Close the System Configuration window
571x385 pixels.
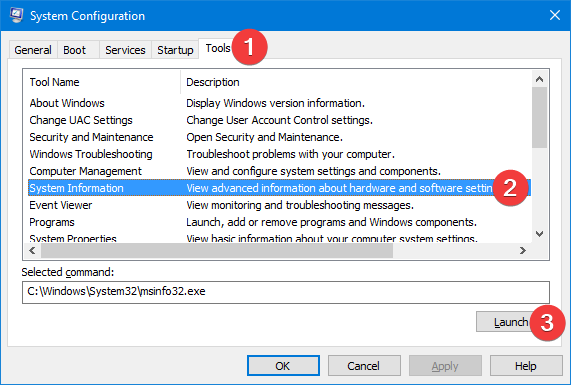click(555, 15)
